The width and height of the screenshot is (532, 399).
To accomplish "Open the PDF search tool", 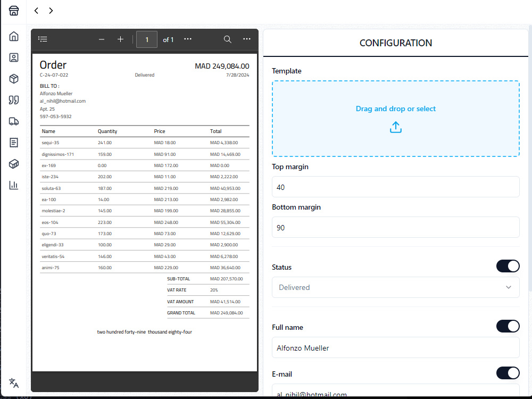I will pos(227,39).
